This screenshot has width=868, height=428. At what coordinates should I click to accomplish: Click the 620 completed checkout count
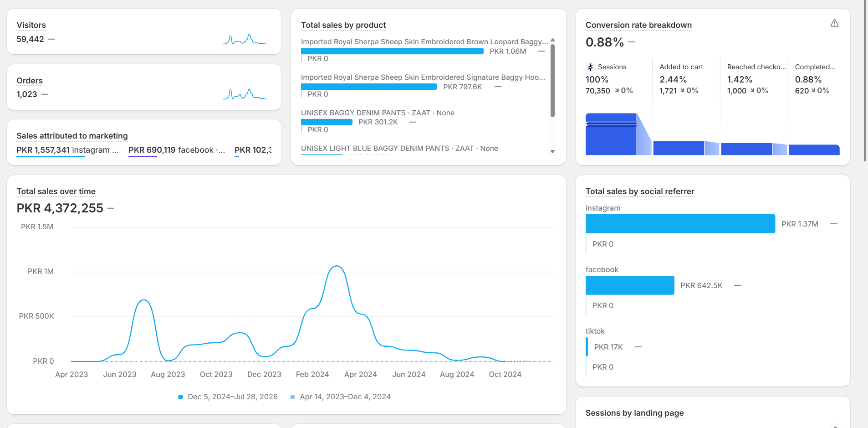[x=802, y=91]
